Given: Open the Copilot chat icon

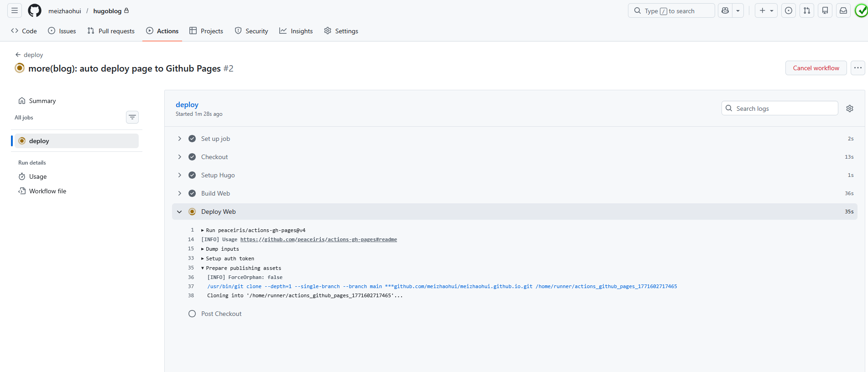Looking at the screenshot, I should pos(725,10).
